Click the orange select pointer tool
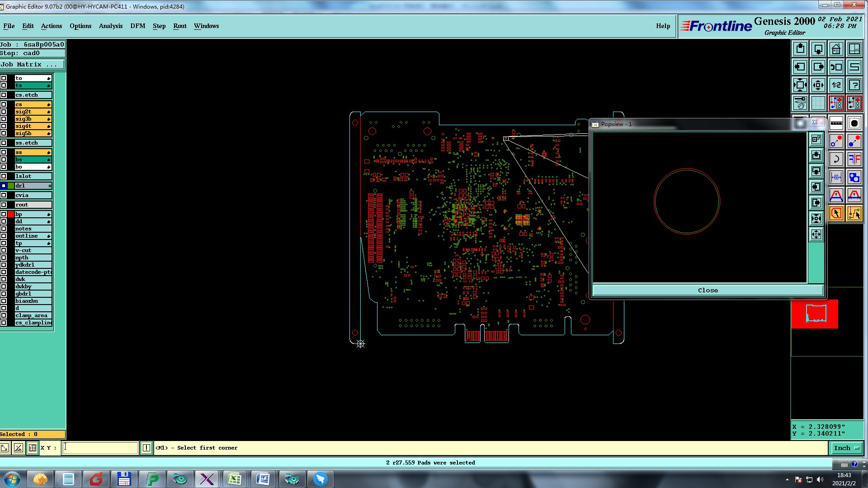The image size is (868, 488). 836,213
